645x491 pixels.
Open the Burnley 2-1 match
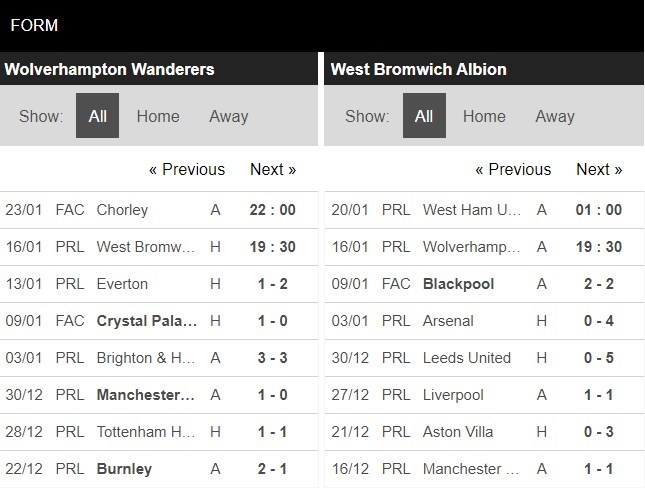pyautogui.click(x=159, y=469)
